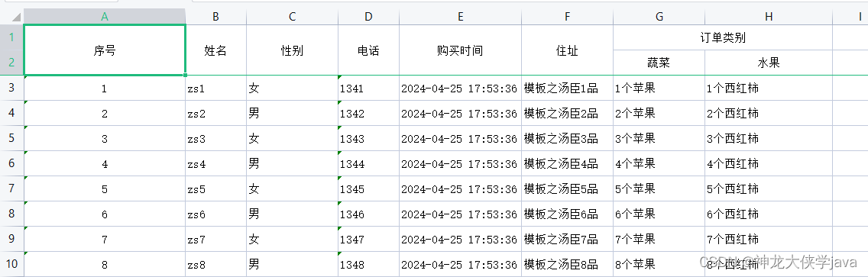868x277 pixels.
Task: Click the 购买时间 header cell
Action: coord(460,50)
